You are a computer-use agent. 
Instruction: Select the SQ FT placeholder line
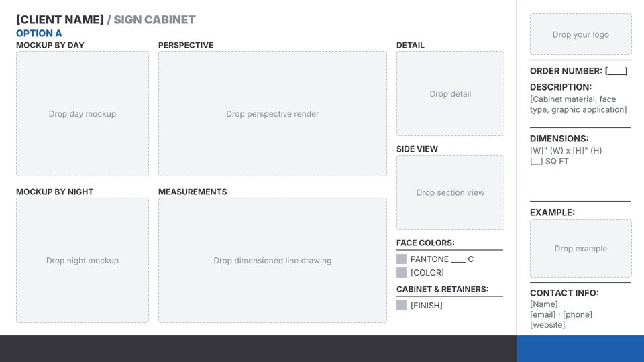[x=549, y=161]
